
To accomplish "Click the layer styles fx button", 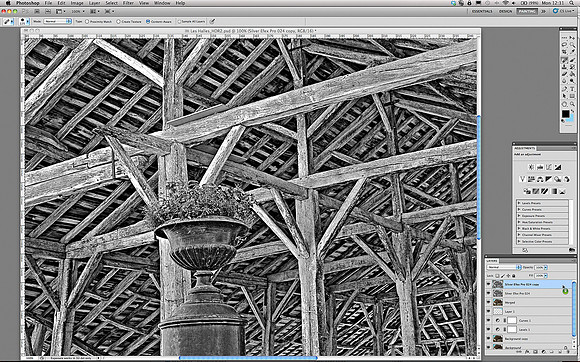I will click(x=527, y=351).
